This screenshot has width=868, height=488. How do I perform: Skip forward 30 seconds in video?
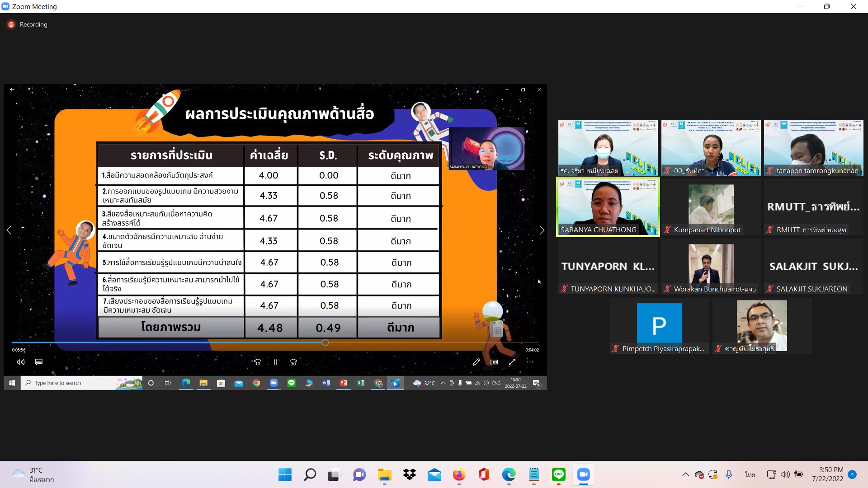pyautogui.click(x=293, y=362)
